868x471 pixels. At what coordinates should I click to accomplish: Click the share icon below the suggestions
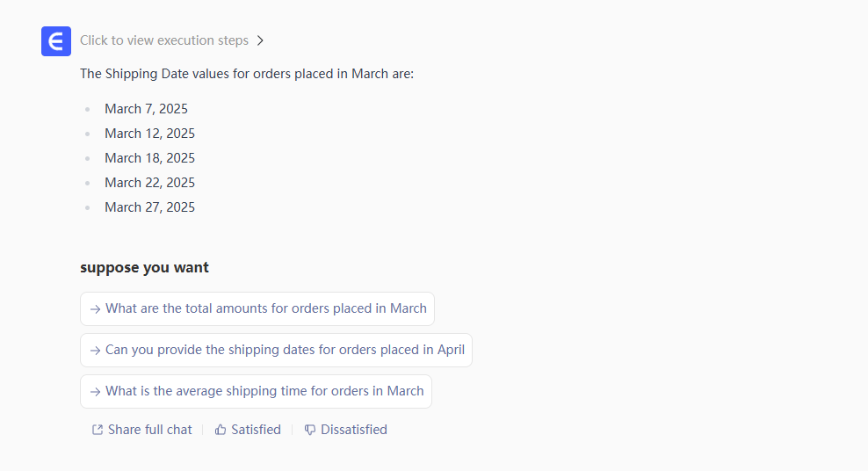tap(98, 430)
